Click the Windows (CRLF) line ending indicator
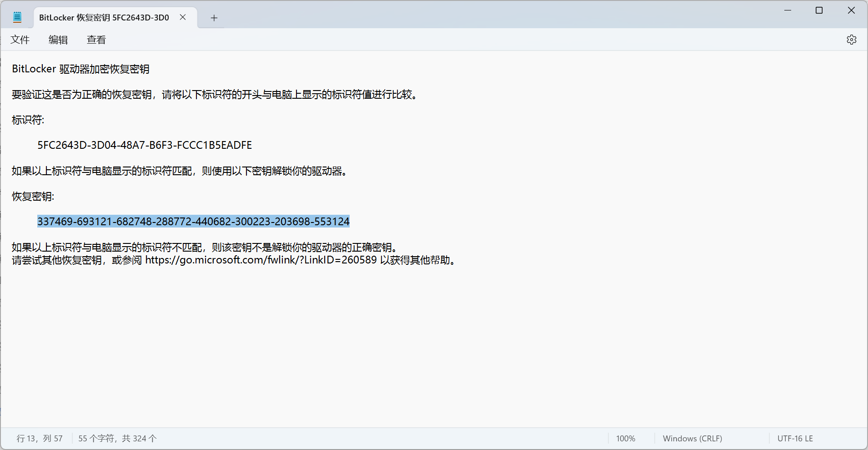 [x=692, y=439]
